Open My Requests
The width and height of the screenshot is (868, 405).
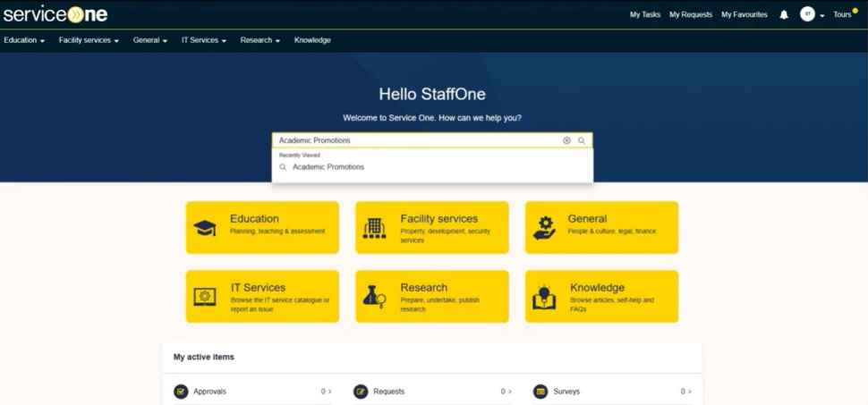coord(691,15)
